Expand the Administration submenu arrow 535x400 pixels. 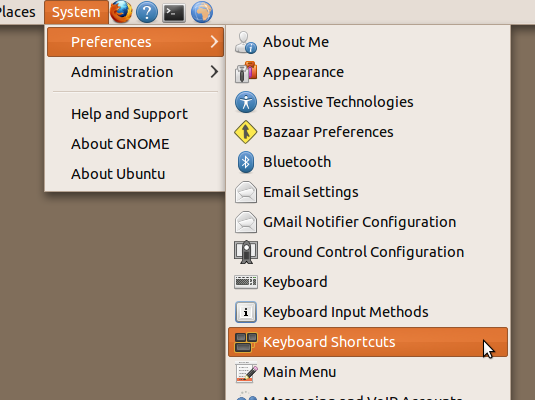pyautogui.click(x=214, y=72)
